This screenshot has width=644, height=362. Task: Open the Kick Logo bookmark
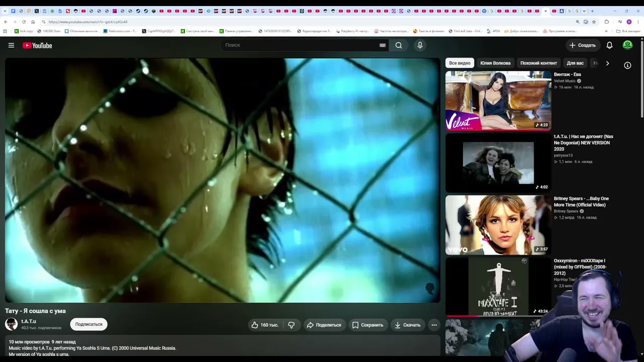(x=24, y=31)
